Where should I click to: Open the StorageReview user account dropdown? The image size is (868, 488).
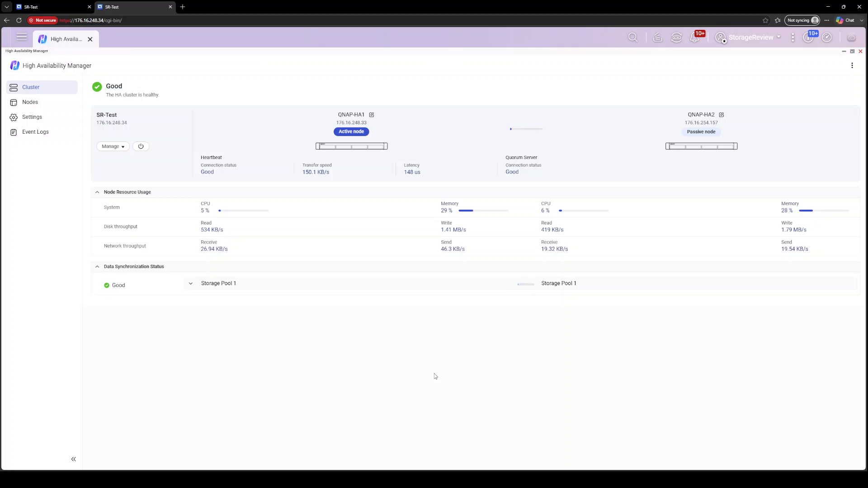pyautogui.click(x=748, y=38)
